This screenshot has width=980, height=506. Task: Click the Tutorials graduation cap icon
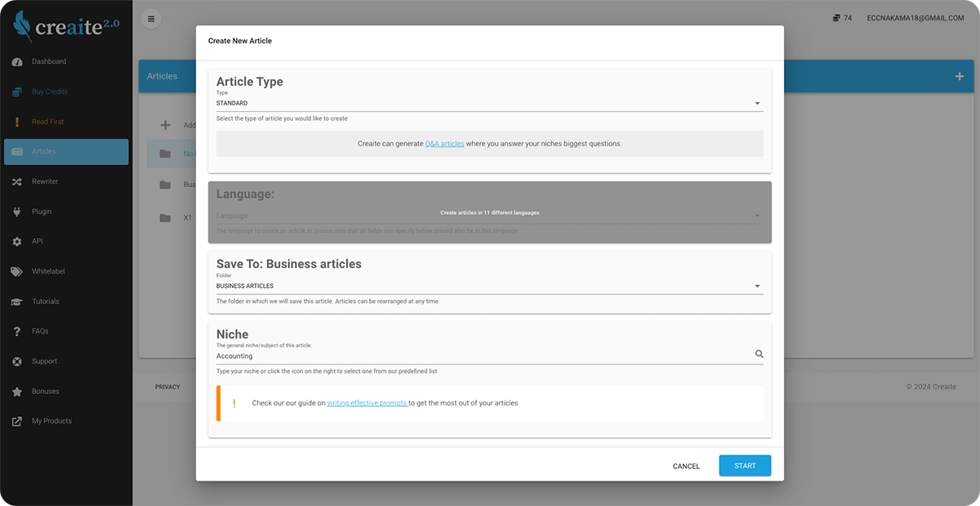16,302
